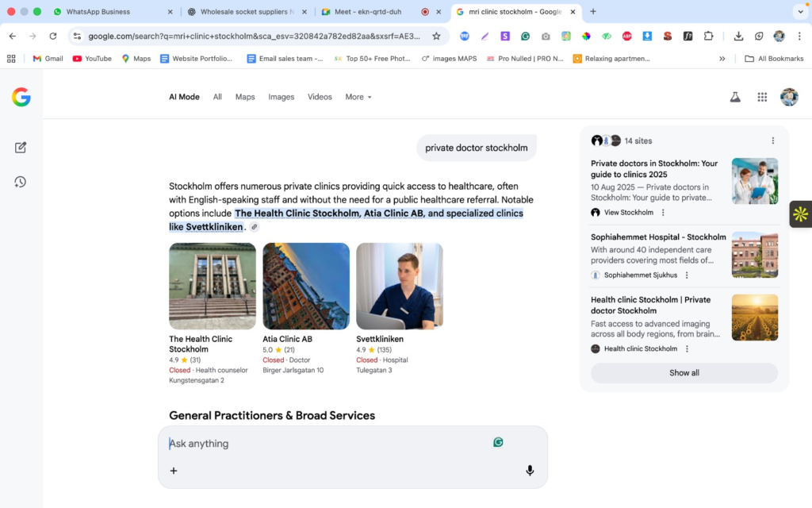812x508 pixels.
Task: Switch to All results tab
Action: tap(217, 97)
